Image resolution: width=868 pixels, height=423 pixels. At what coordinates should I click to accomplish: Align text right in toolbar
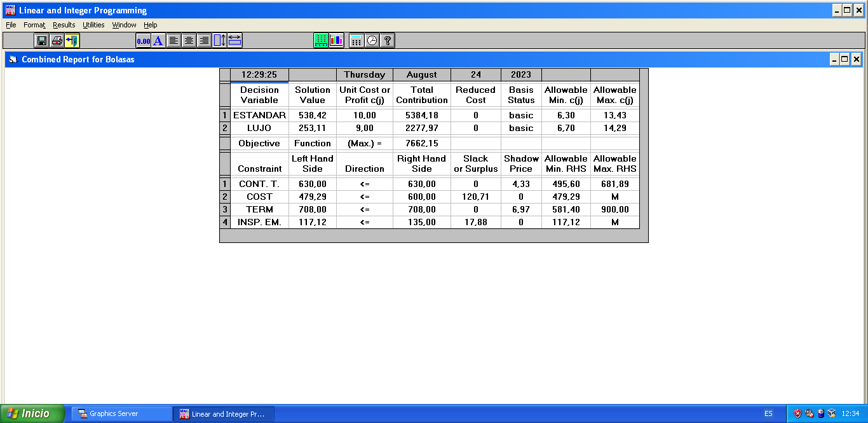click(x=204, y=41)
